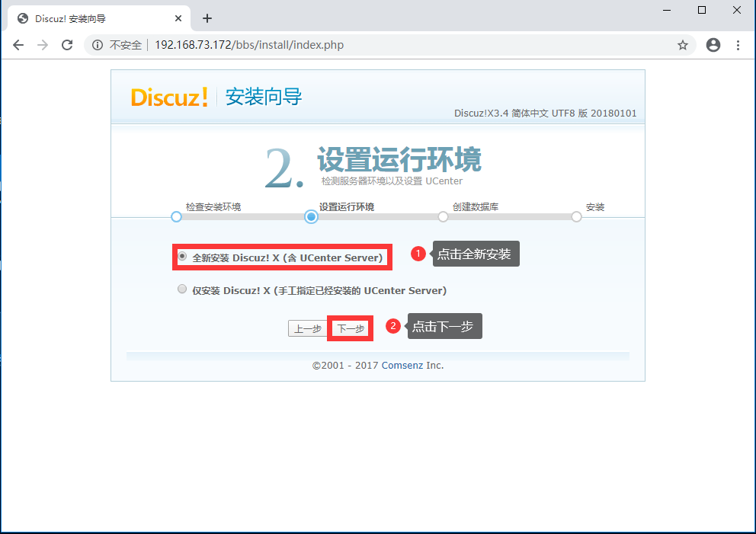
Task: Click the browser back arrow icon
Action: click(18, 45)
